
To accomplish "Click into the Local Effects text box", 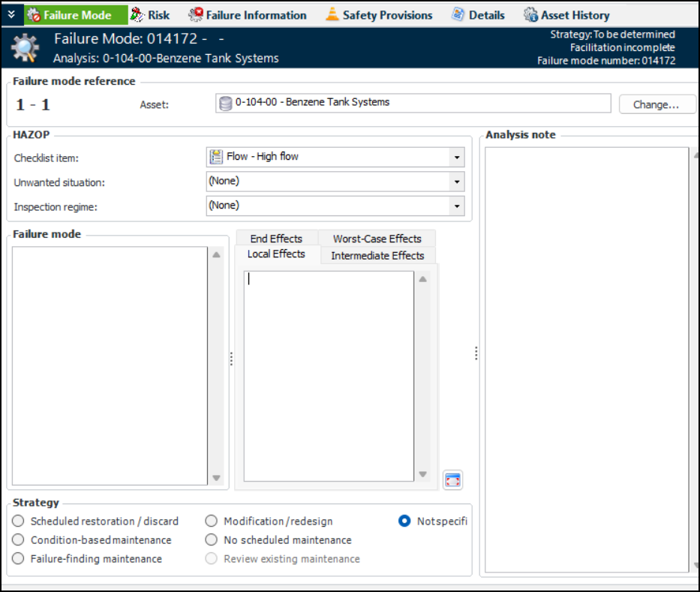I will tap(329, 377).
